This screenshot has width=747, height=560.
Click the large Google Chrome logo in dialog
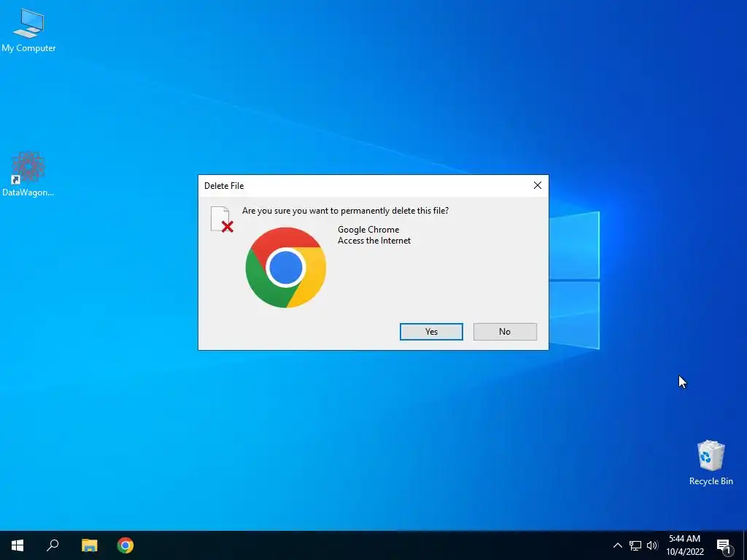click(286, 267)
